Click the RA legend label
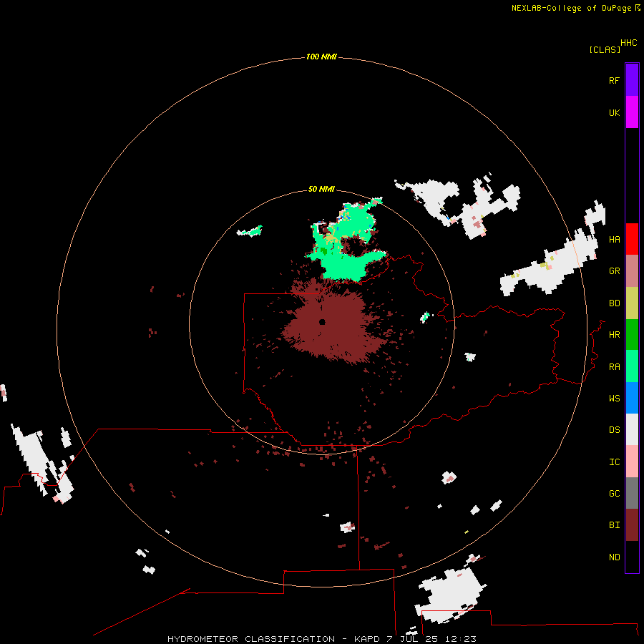Screen dimensions: 644x644 (615, 367)
